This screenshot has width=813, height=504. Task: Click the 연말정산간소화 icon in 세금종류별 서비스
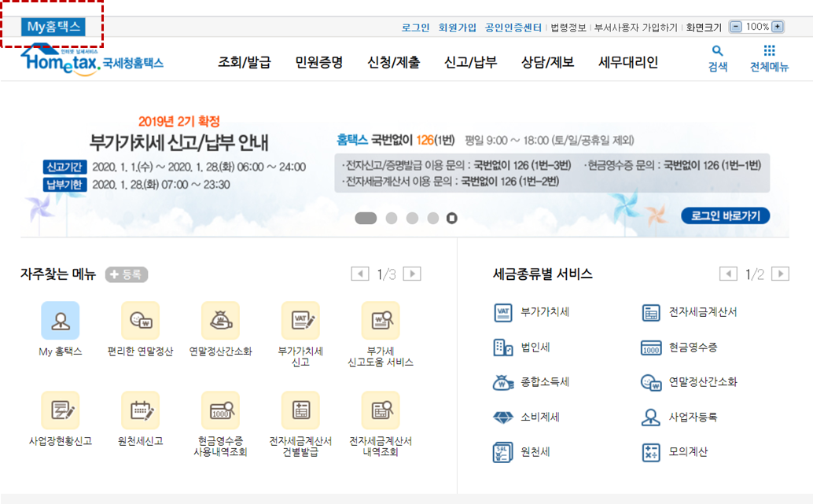651,383
